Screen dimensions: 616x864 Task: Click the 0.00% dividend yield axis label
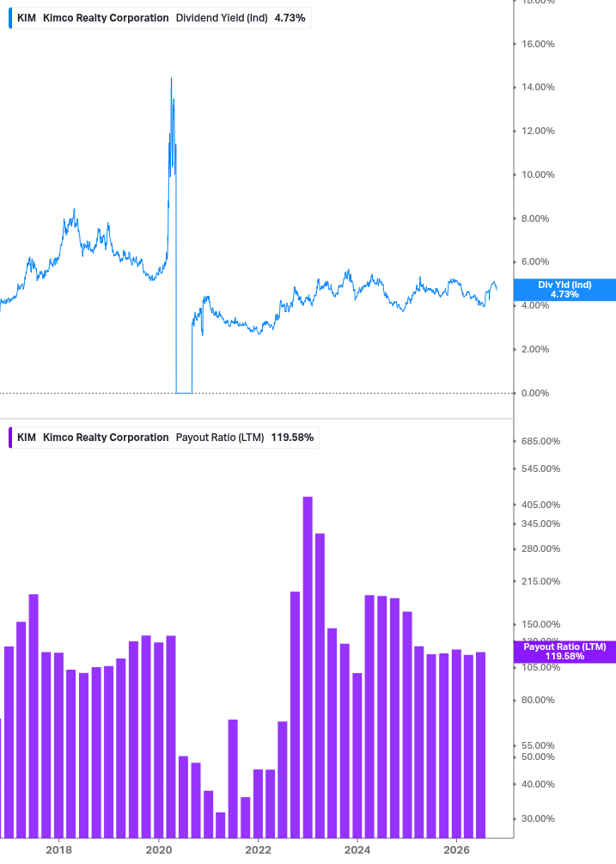tap(535, 394)
